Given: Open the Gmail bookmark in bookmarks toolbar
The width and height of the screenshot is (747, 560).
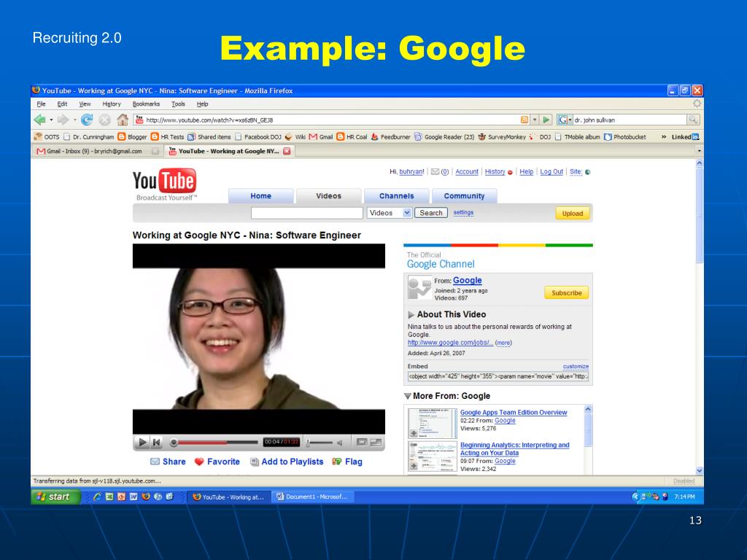Looking at the screenshot, I should 321,136.
